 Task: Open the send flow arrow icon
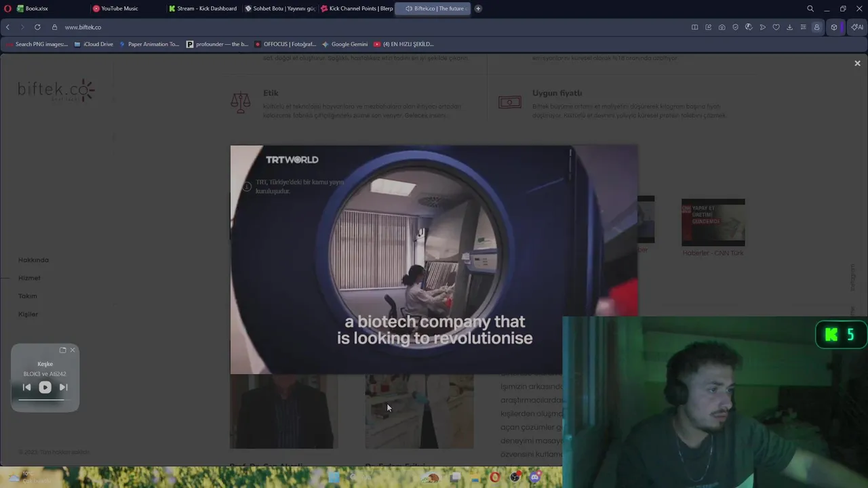[762, 27]
